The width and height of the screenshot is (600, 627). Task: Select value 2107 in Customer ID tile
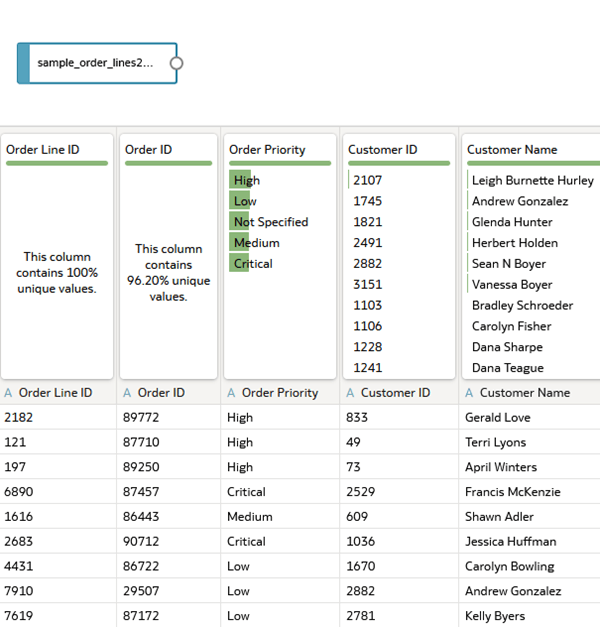coord(368,180)
